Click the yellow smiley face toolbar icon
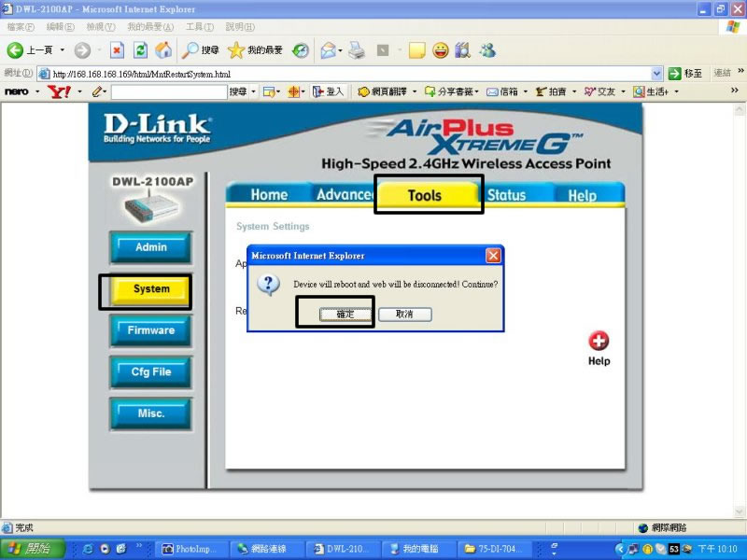Screen dimensions: 747x560 point(441,50)
